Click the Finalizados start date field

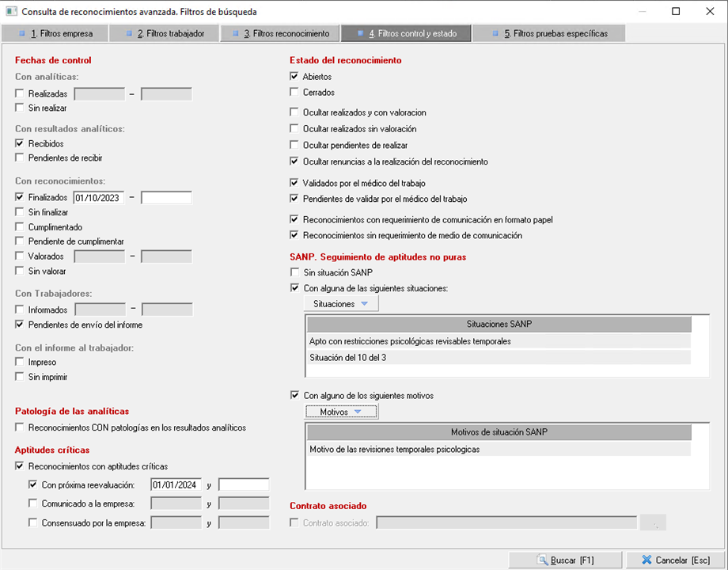pos(99,198)
